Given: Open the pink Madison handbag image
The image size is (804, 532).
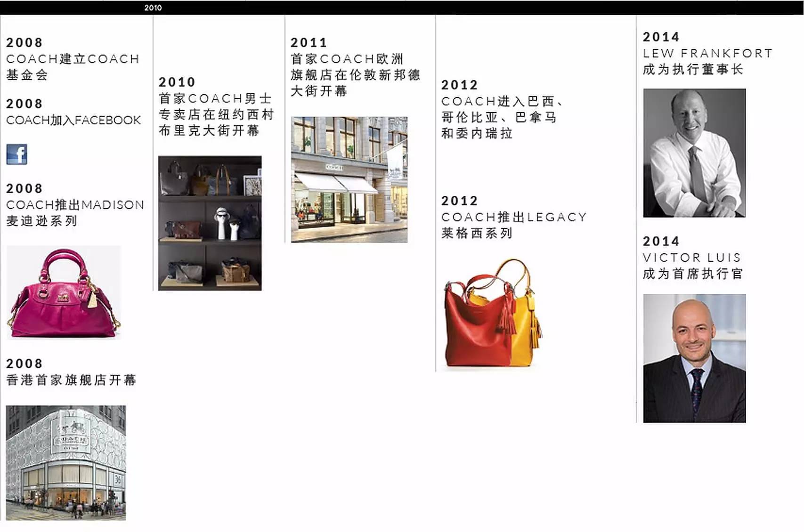Looking at the screenshot, I should click(64, 292).
